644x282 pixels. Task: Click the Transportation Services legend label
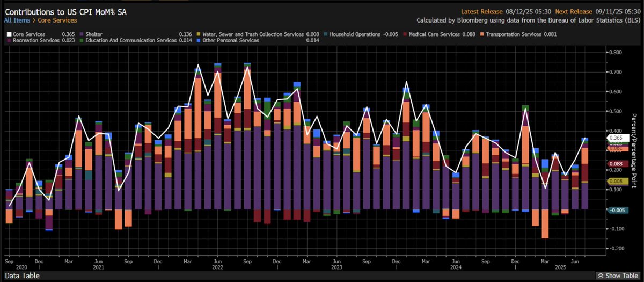tap(513, 34)
